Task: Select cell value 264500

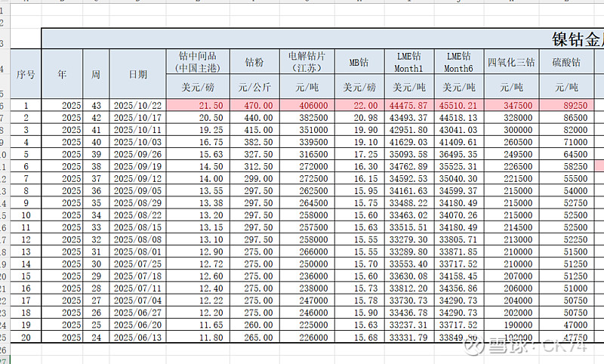Action: point(307,203)
